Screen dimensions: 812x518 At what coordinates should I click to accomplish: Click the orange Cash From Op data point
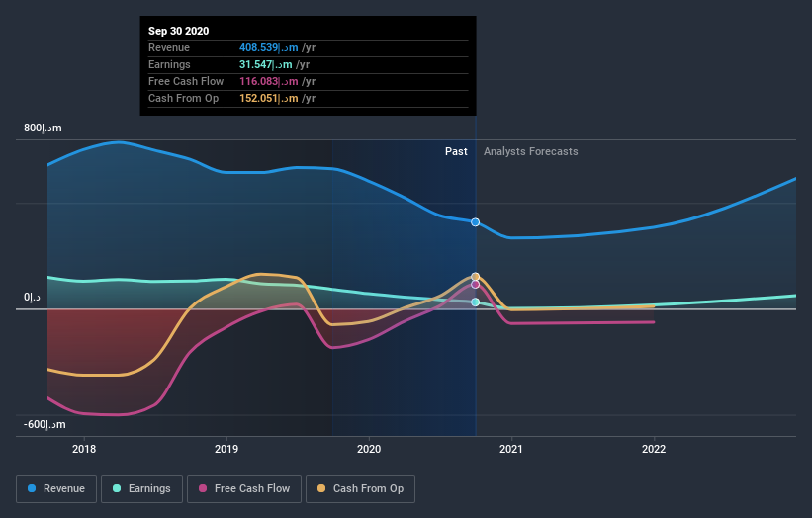click(x=476, y=277)
